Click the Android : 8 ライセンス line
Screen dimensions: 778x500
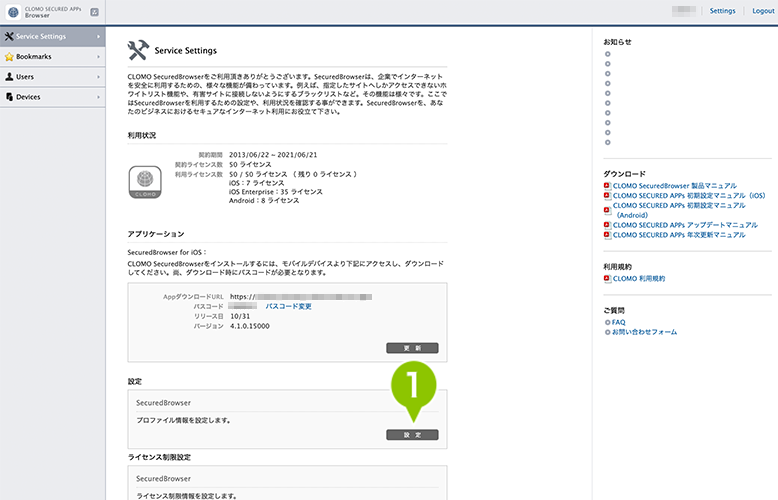pos(264,201)
